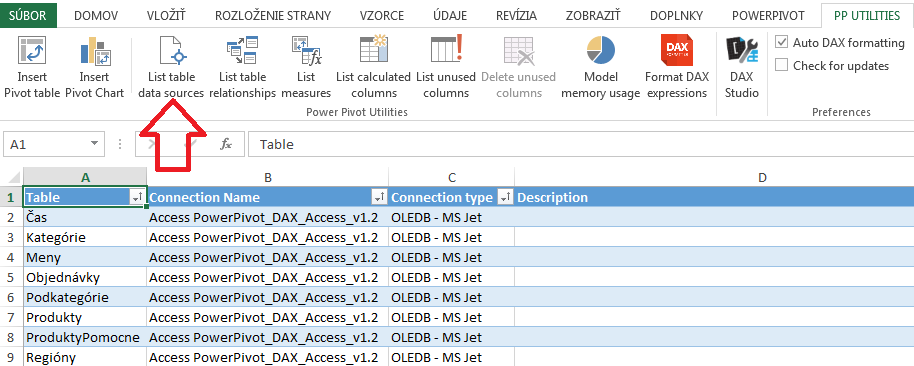
Task: Switch to the DOMOV tab
Action: point(96,16)
